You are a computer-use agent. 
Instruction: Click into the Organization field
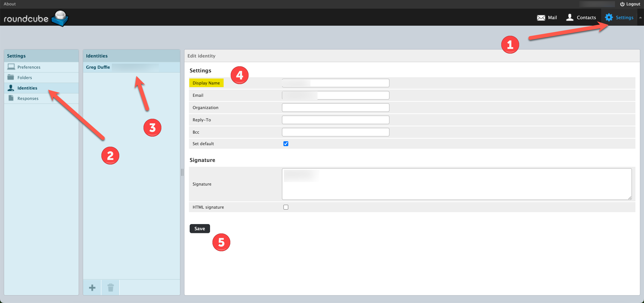click(335, 107)
